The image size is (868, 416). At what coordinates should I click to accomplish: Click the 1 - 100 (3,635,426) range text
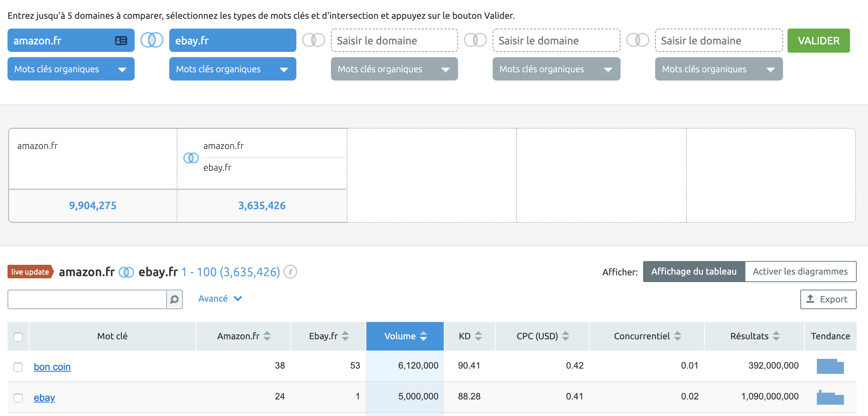point(231,272)
